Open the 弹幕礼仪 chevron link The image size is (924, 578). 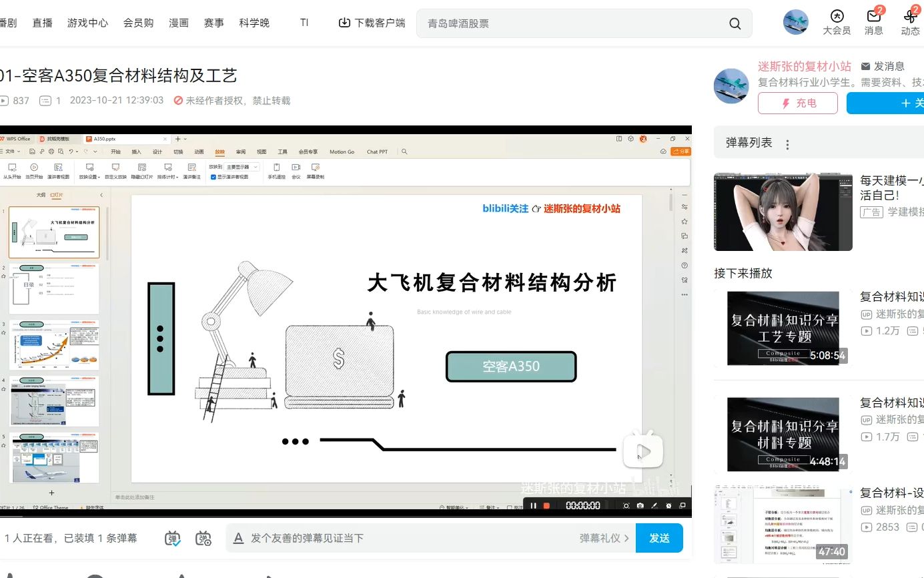[604, 538]
